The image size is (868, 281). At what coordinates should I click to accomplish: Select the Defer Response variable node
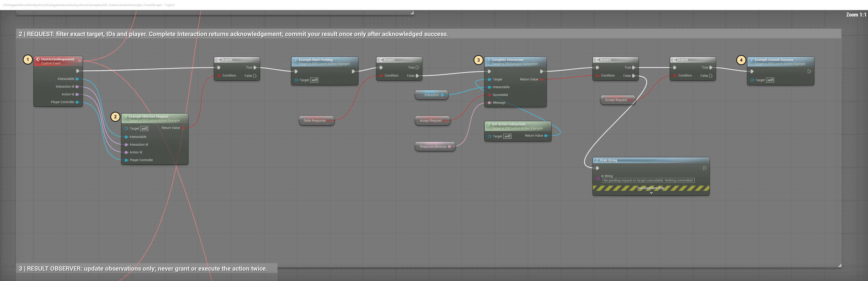[316, 121]
